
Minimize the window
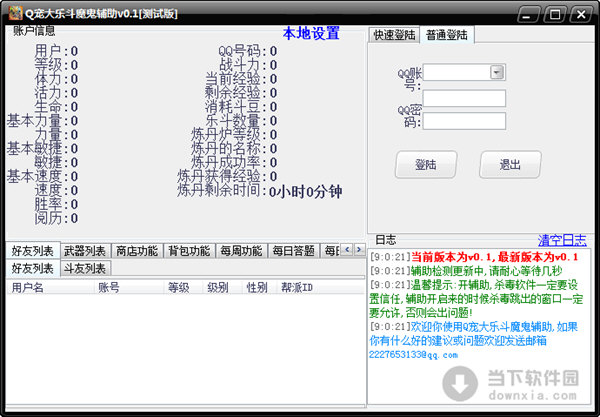[x=528, y=15]
